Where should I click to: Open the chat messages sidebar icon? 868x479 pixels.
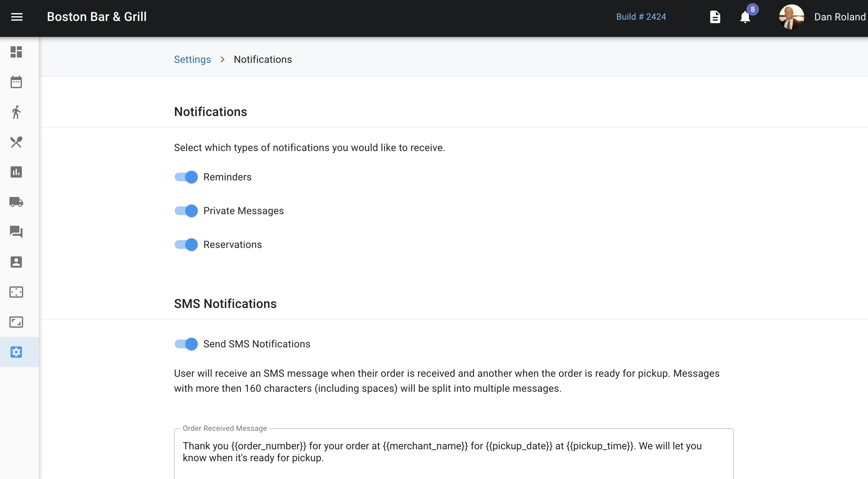(16, 232)
